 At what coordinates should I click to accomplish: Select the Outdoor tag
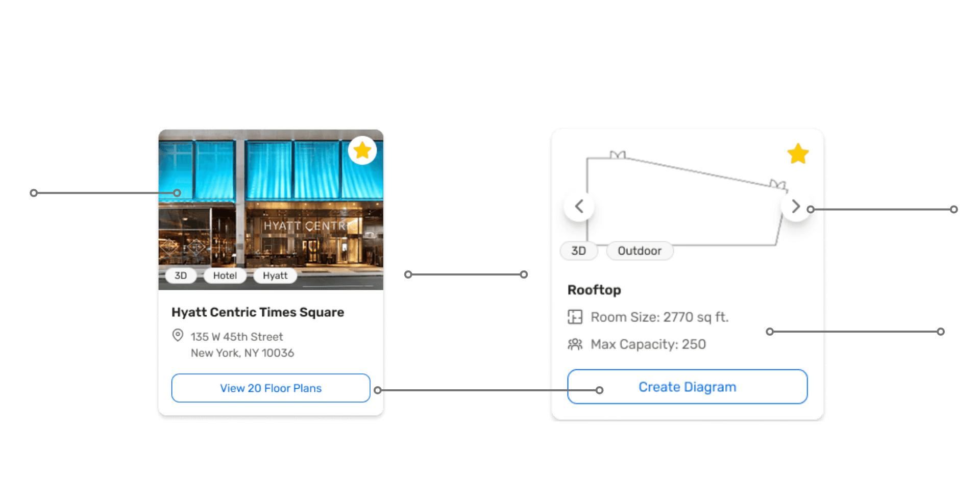click(640, 251)
